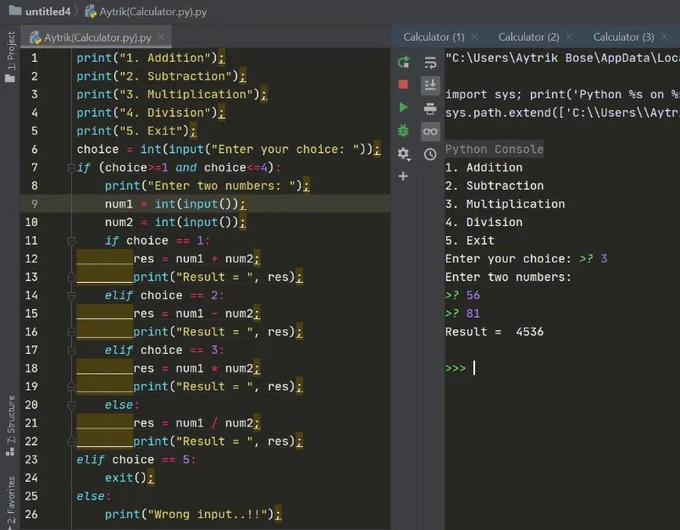Place cursor on num1 = int(input()) line
This screenshot has height=530, width=680.
[175, 204]
